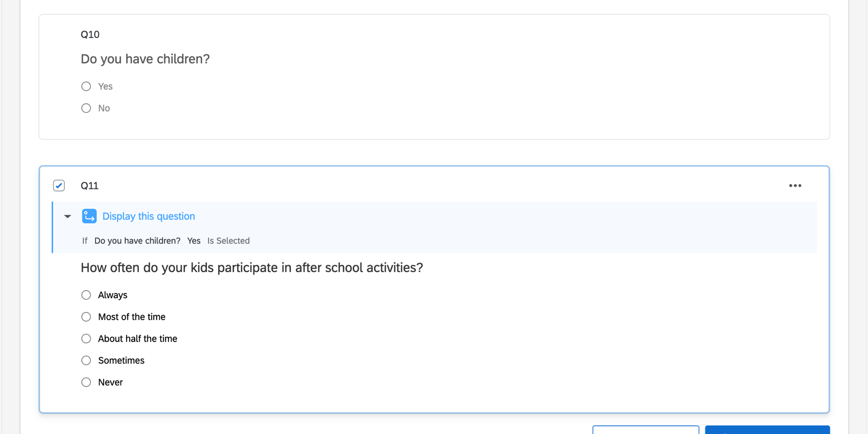This screenshot has height=434, width=868.
Task: Click the Q11 question label
Action: pos(89,185)
